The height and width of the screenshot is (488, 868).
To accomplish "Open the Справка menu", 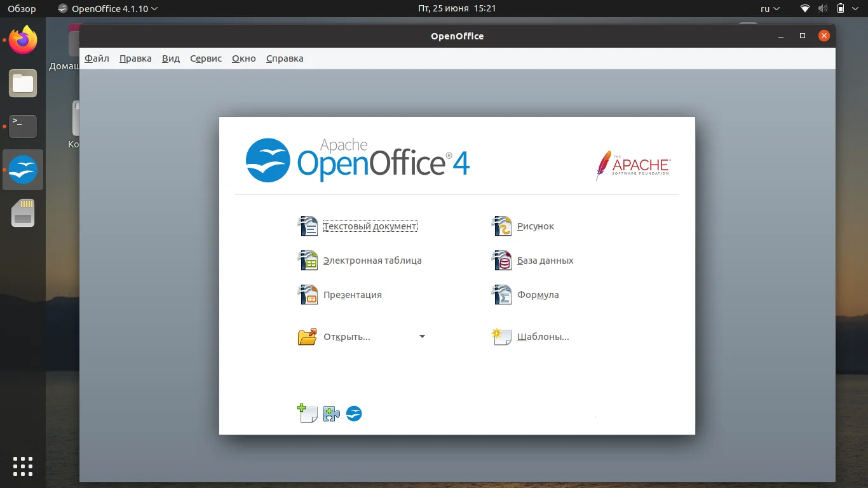I will point(285,58).
